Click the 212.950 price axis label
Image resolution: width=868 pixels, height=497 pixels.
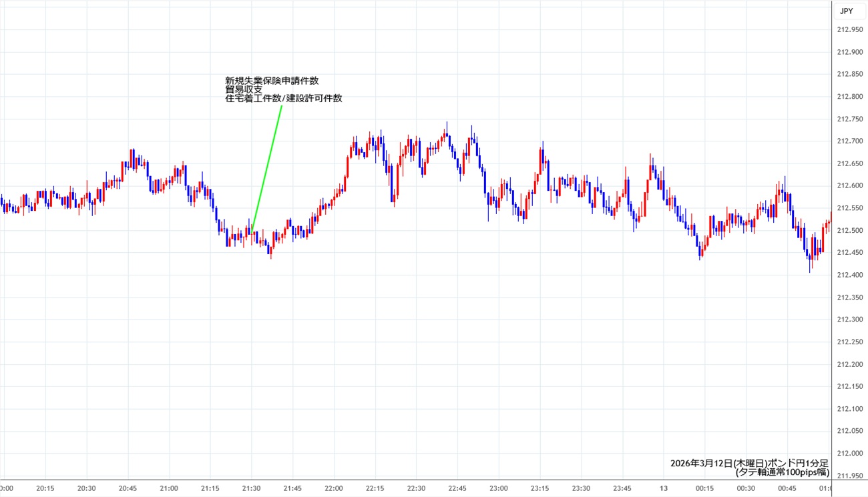(x=849, y=29)
